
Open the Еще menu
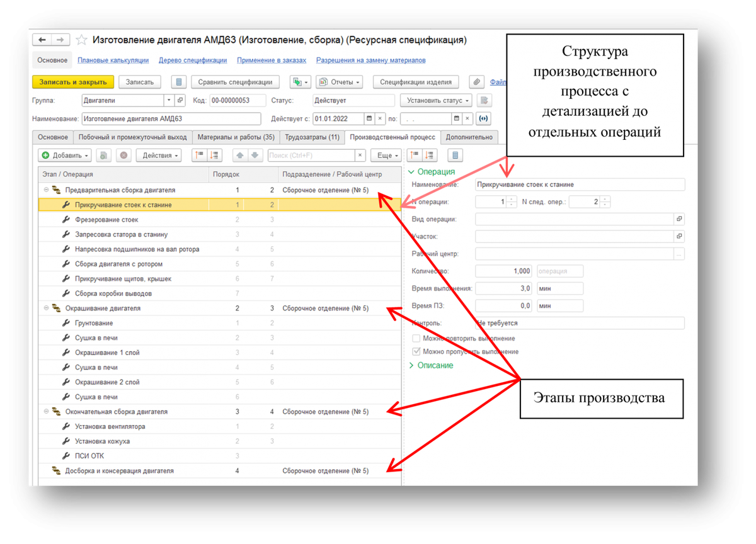click(386, 155)
